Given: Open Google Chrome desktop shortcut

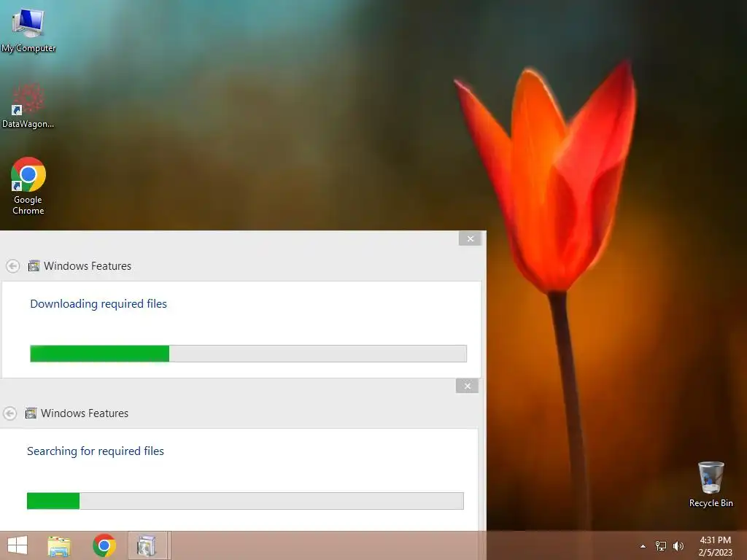Looking at the screenshot, I should pyautogui.click(x=28, y=186).
